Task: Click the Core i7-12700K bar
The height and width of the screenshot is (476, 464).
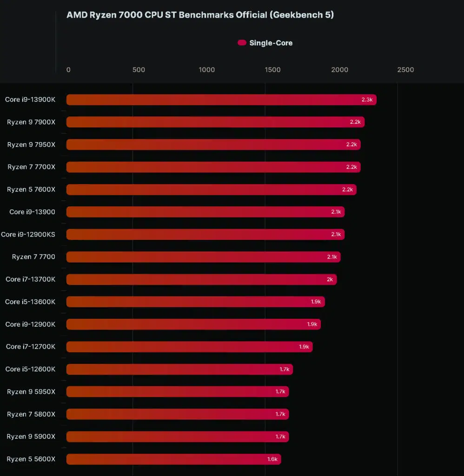Action: (190, 347)
